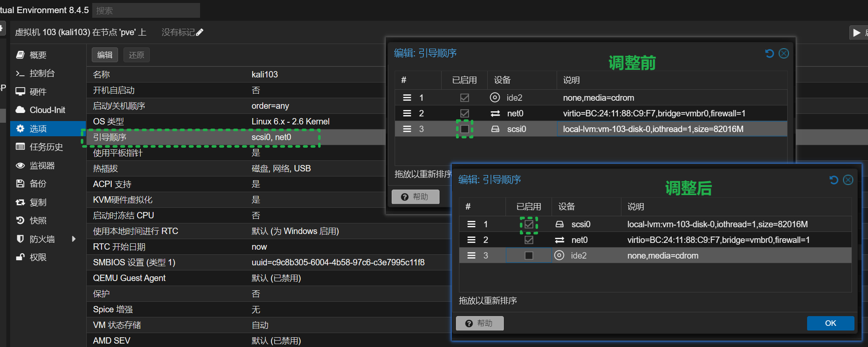Click net0 network icon in lower dialog
The width and height of the screenshot is (868, 347).
(x=560, y=240)
